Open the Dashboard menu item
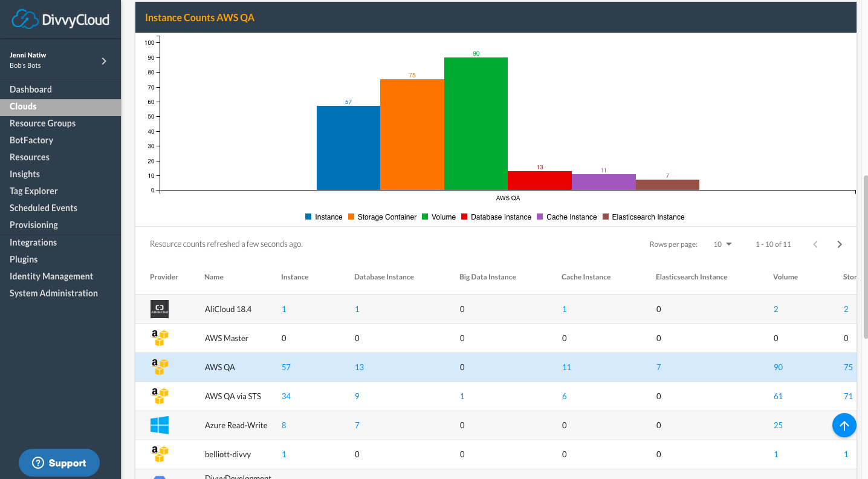The image size is (868, 479). pyautogui.click(x=31, y=89)
